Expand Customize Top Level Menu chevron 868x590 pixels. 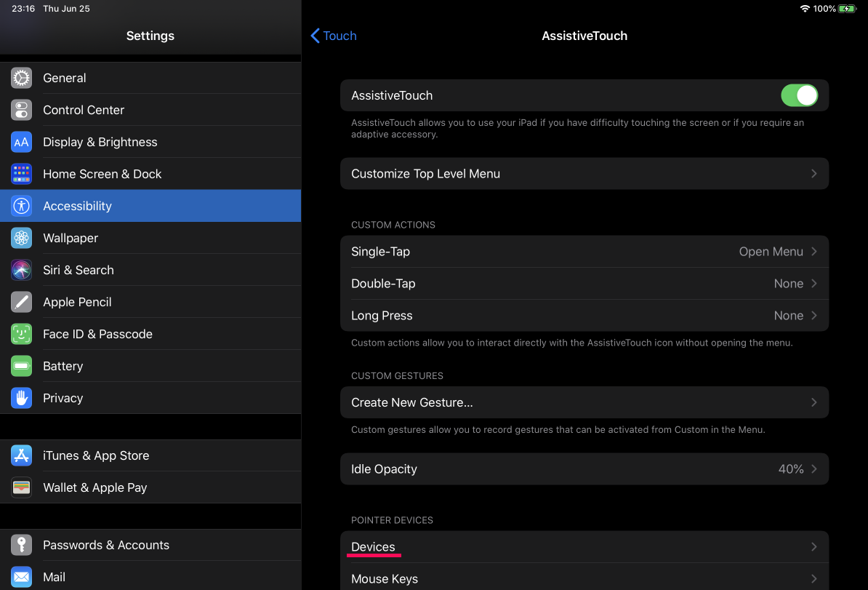click(813, 174)
